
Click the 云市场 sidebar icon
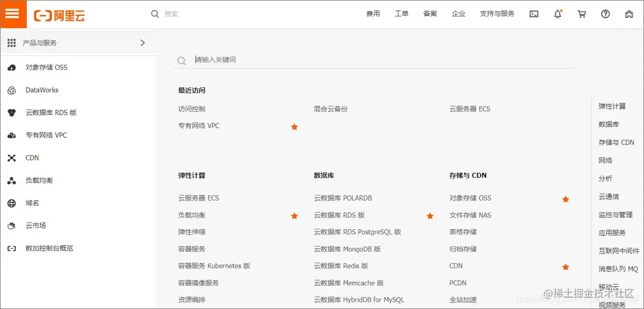12,226
